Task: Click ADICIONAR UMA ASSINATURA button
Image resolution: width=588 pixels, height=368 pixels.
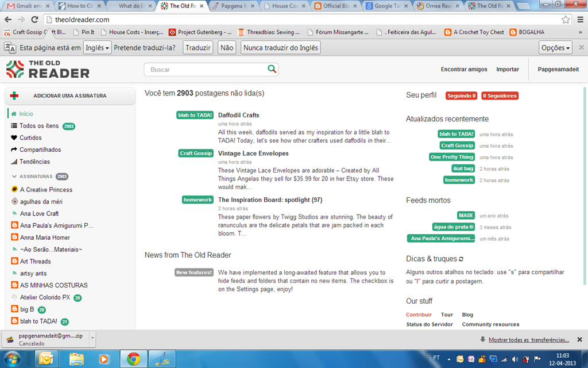Action: 69,96
